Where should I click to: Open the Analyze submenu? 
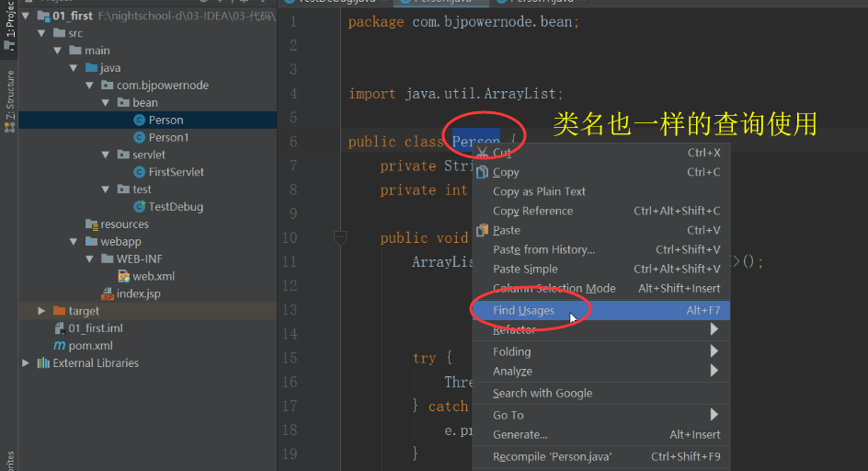601,372
